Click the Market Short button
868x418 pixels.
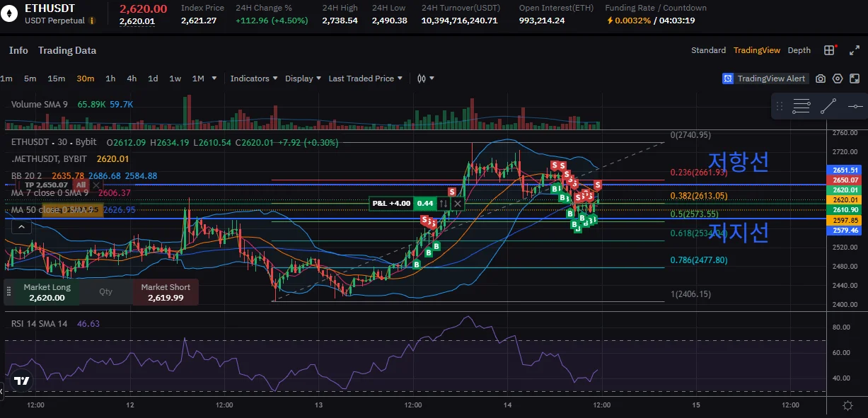click(166, 292)
